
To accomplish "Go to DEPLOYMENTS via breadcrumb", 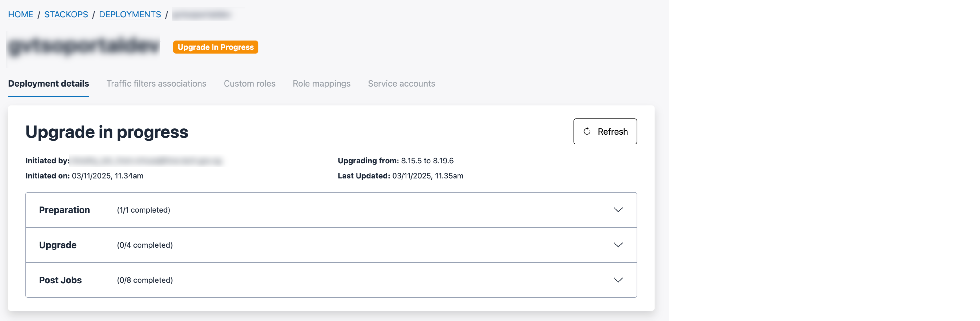I will coord(130,14).
